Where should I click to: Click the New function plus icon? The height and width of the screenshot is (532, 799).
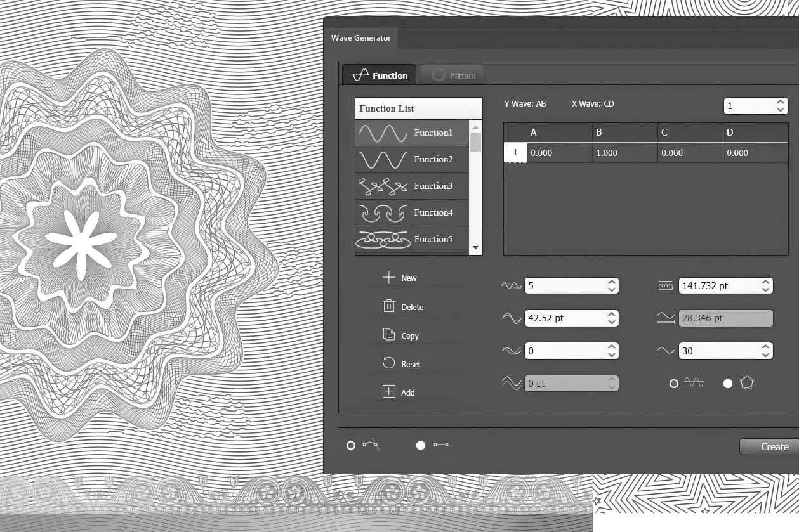coord(388,277)
